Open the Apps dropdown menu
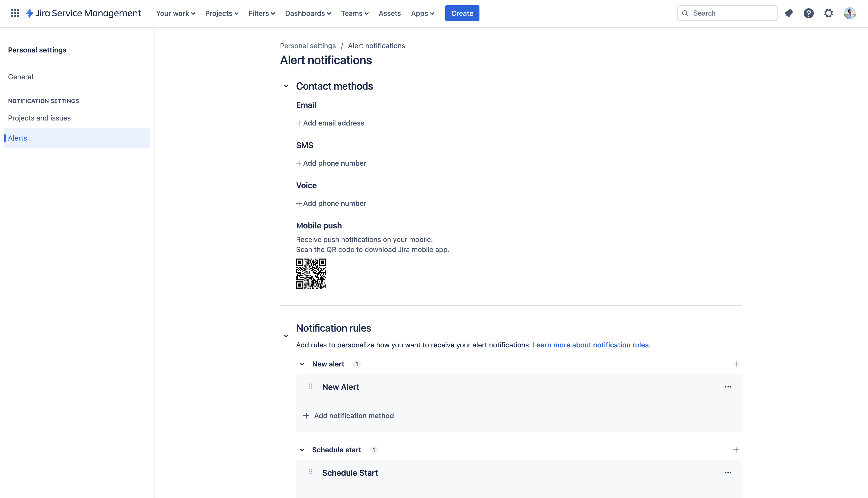Screen dimensions: 868x498 pos(422,13)
